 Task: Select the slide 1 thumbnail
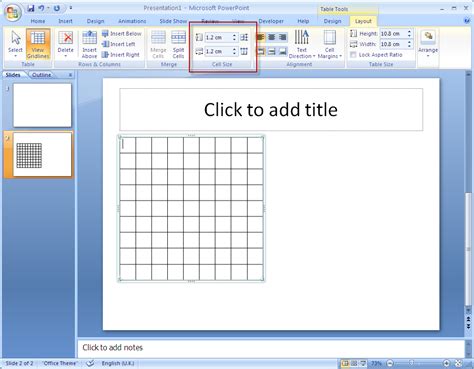point(42,105)
